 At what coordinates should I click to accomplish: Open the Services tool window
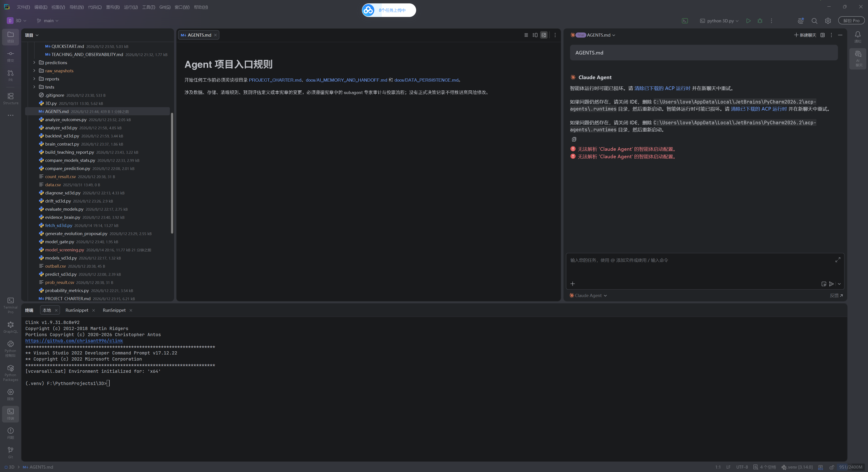point(10,394)
